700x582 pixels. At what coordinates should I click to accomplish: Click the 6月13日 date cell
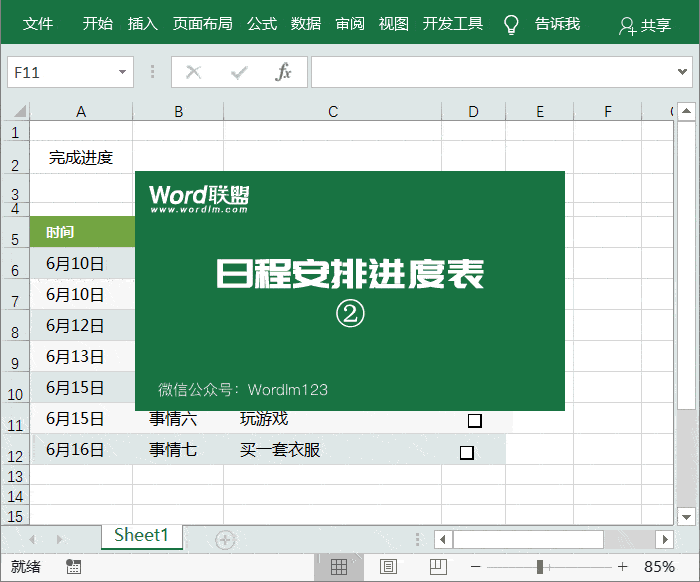[x=82, y=357]
